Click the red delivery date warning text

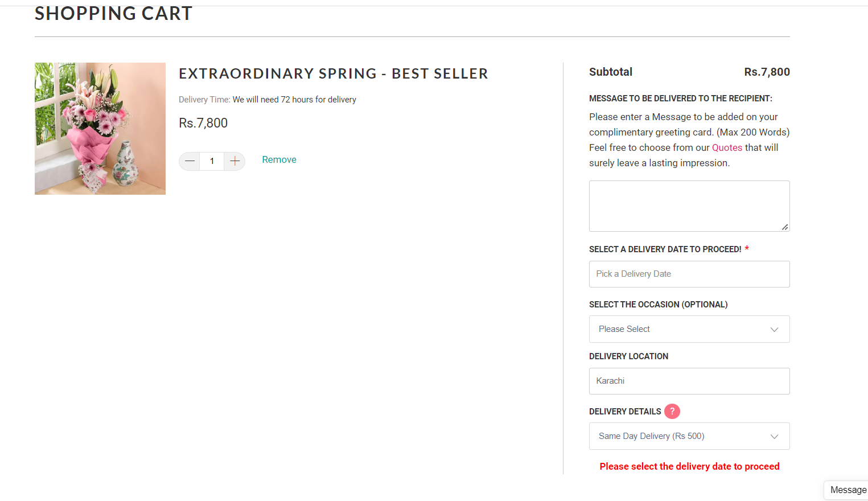click(x=689, y=466)
